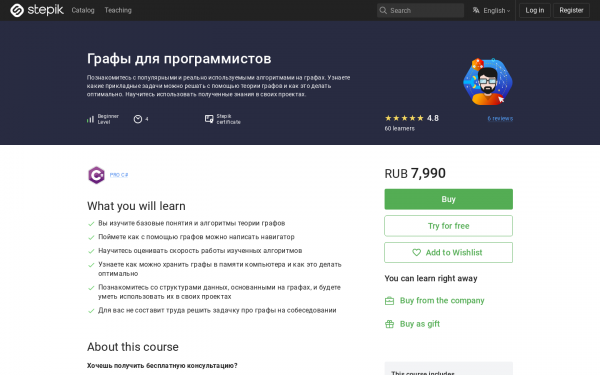Click the Register button

(x=571, y=10)
